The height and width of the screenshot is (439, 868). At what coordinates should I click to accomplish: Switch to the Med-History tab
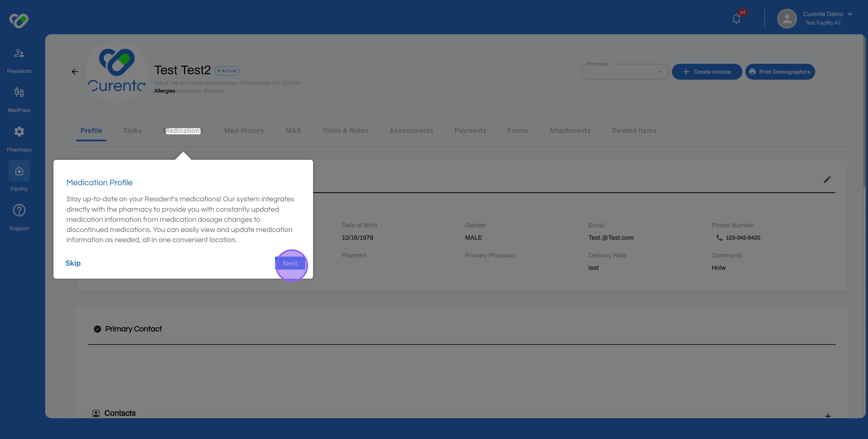(x=244, y=131)
